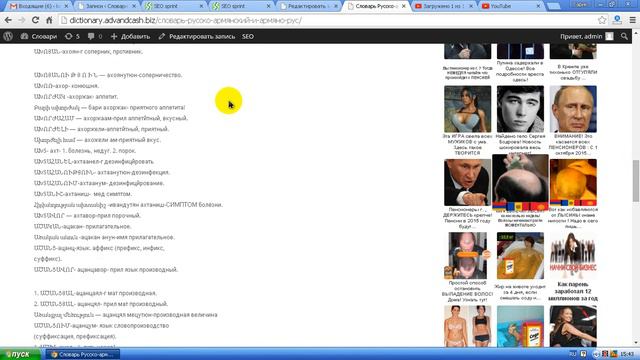Switch to the Загружено YouTube tab

tap(444, 6)
